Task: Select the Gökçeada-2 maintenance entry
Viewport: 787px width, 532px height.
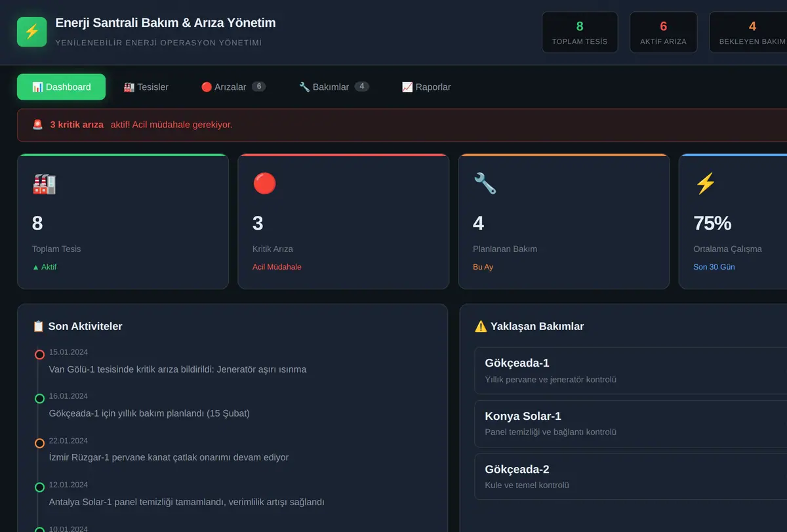Action: (x=630, y=477)
